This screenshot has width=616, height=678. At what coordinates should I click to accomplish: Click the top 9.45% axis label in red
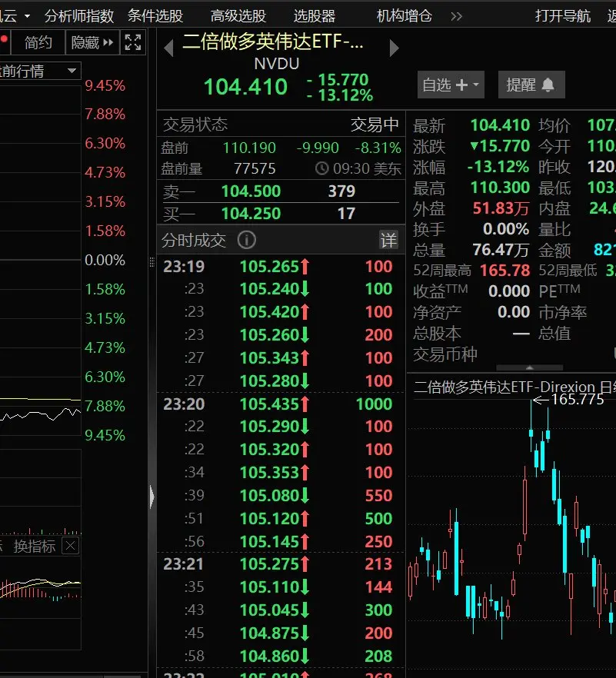point(105,85)
